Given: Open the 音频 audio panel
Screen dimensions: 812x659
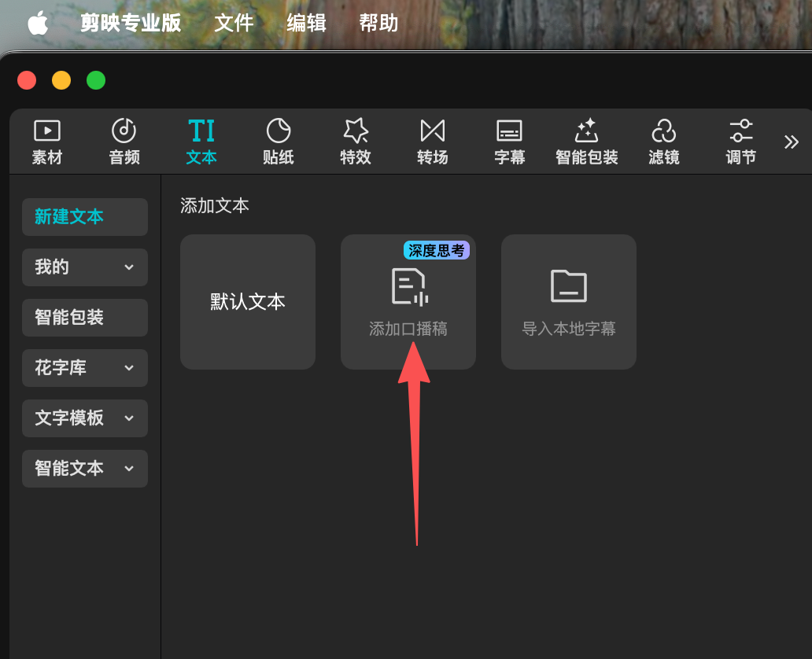Looking at the screenshot, I should click(x=124, y=142).
